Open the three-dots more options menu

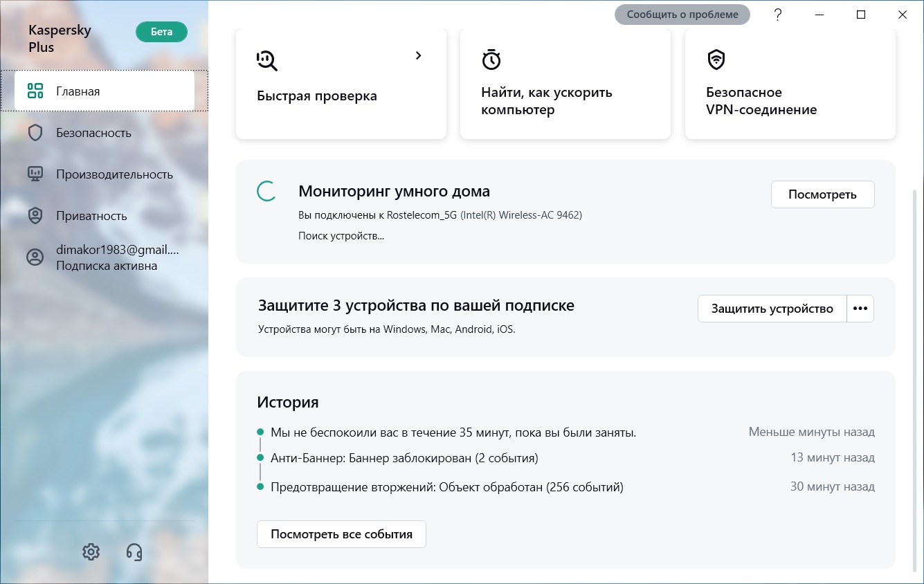860,309
